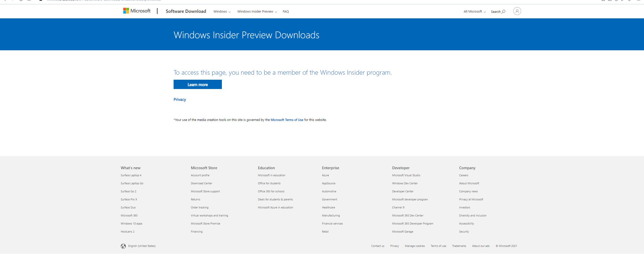Open Microsoft 365 Developer Program link

pyautogui.click(x=413, y=224)
